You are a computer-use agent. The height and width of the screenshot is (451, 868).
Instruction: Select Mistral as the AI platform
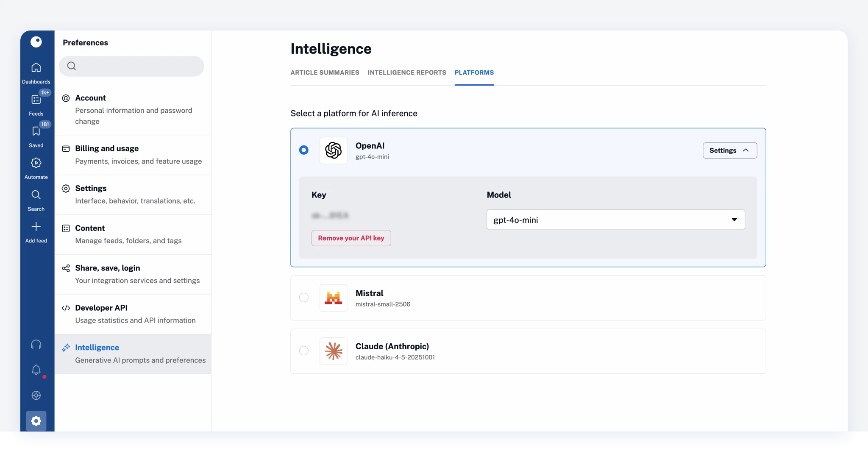pyautogui.click(x=304, y=298)
